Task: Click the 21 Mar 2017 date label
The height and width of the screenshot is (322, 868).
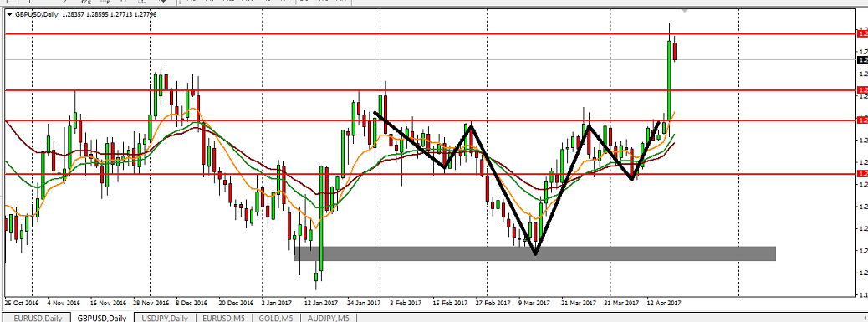Action: 579,304
